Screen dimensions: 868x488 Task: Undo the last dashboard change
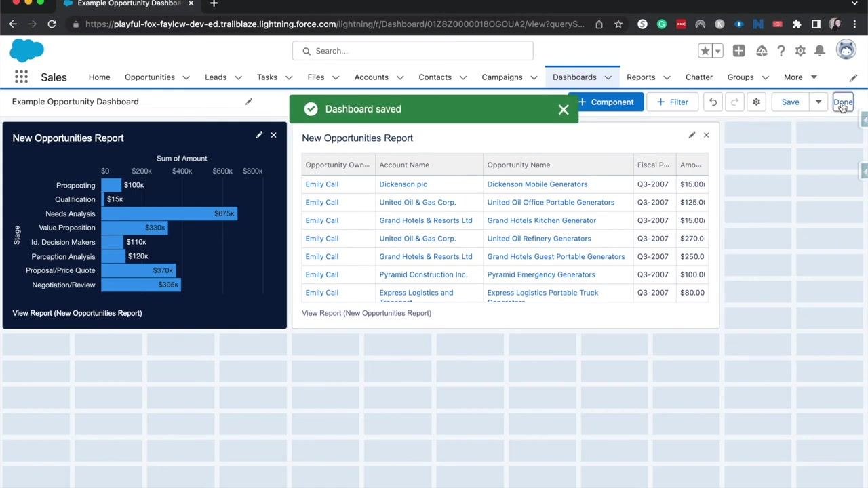point(713,102)
